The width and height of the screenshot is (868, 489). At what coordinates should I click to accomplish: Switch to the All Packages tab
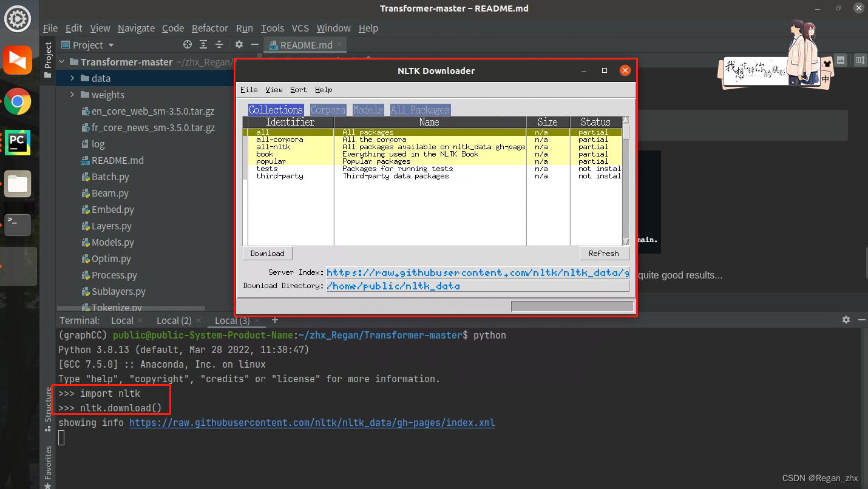420,110
